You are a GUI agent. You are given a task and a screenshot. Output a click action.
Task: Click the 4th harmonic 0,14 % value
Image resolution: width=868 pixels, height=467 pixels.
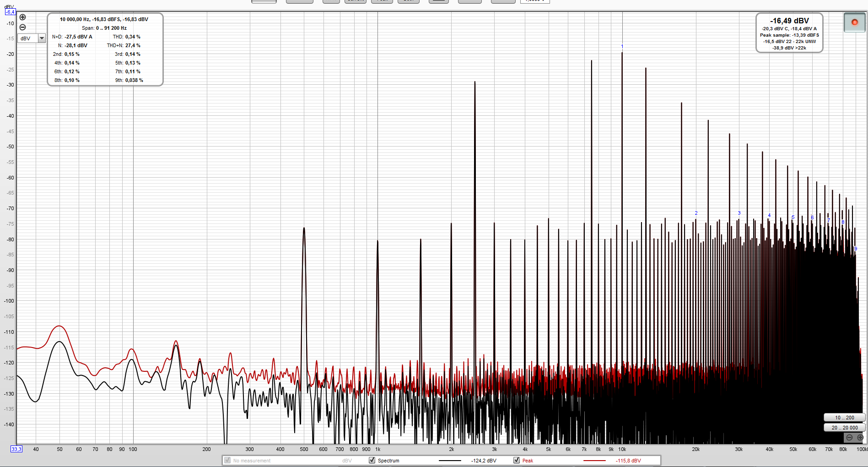[72, 63]
